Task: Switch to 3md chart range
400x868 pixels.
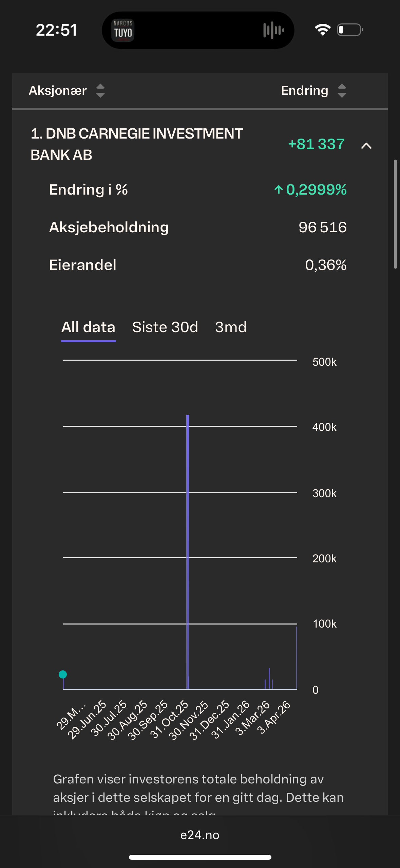Action: point(231,327)
